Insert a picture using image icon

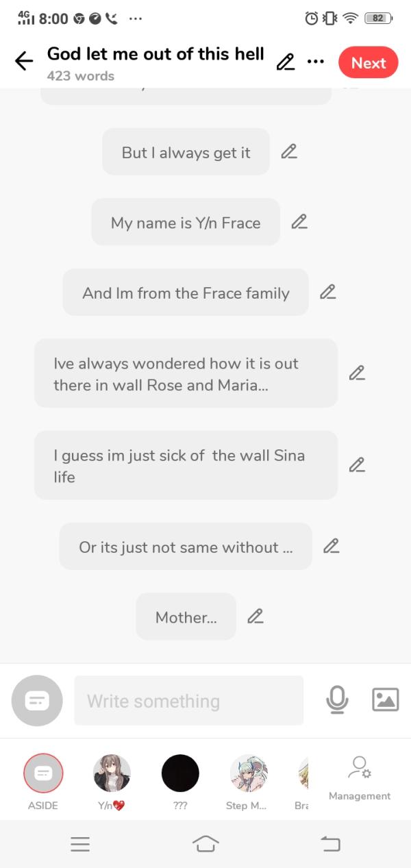click(x=385, y=699)
